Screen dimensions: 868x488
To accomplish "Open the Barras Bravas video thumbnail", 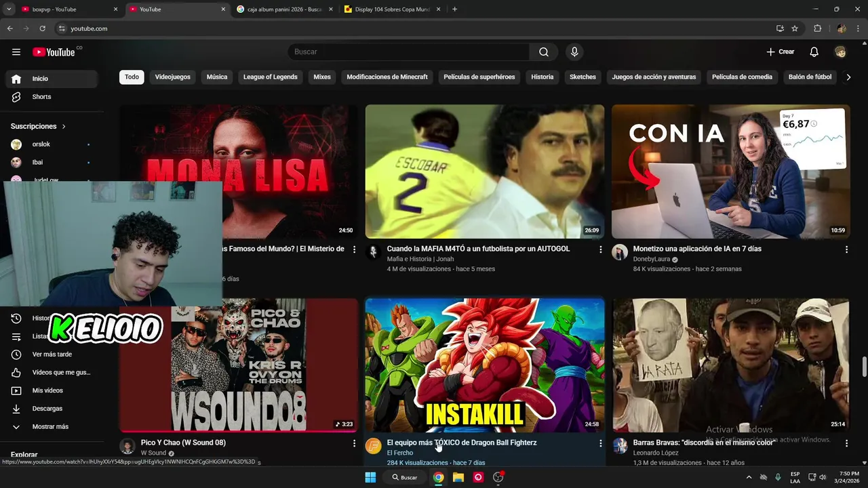I will pyautogui.click(x=730, y=365).
